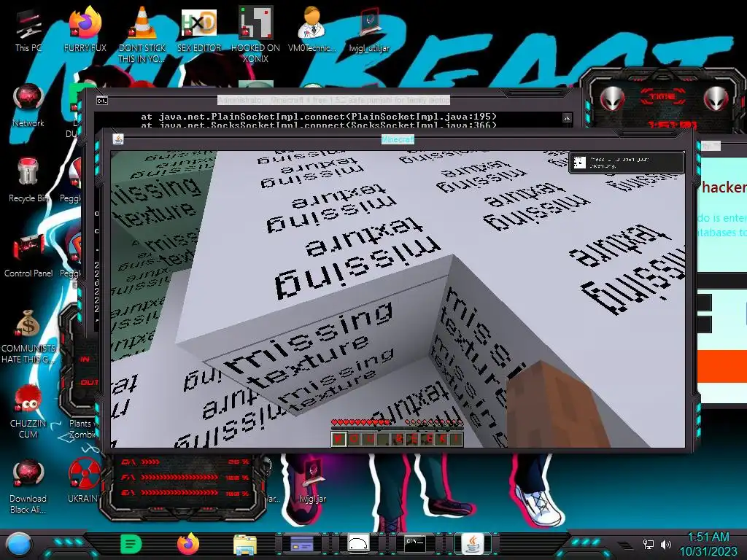The image size is (747, 560).
Task: Launch the CHUZZIN CUM shortcut
Action: (x=28, y=413)
